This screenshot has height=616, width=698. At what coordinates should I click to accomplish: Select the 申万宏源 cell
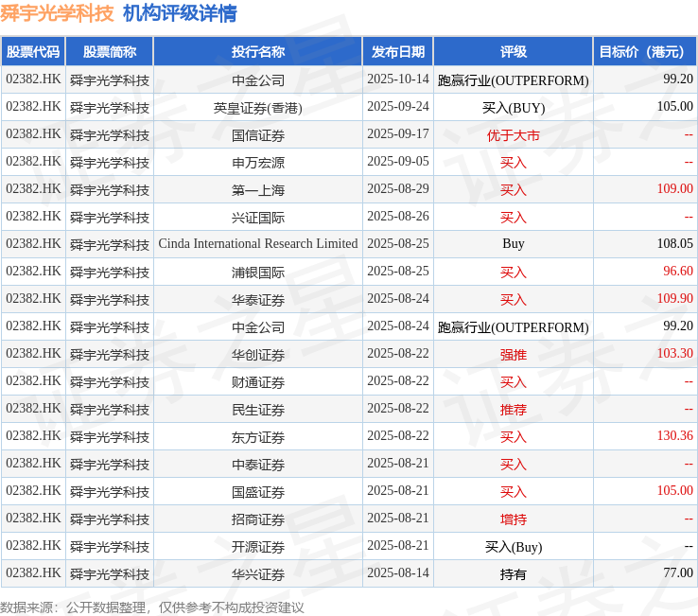[258, 163]
